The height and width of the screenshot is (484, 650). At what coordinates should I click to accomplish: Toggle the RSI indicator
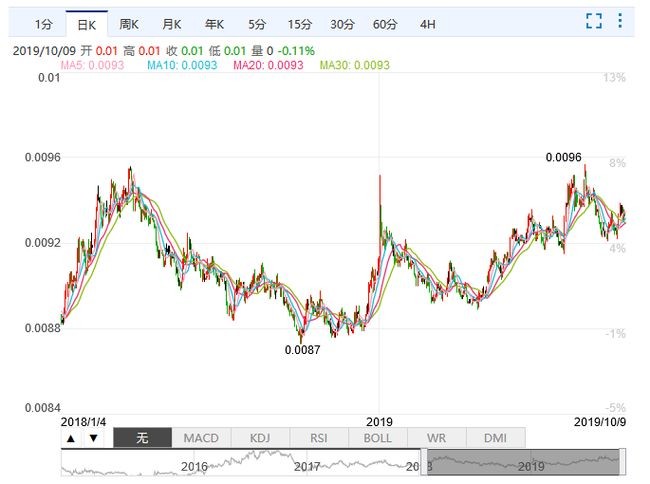(x=318, y=438)
